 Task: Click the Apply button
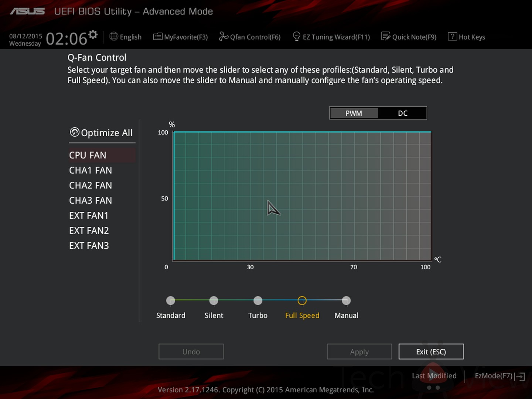(x=359, y=352)
